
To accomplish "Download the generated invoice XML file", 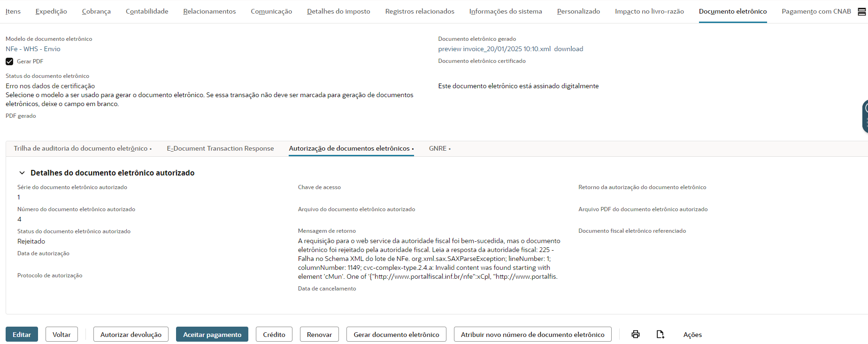I will click(568, 49).
